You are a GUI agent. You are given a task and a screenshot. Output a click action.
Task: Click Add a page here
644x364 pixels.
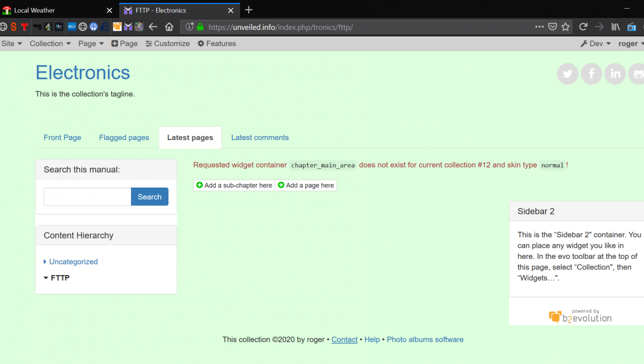tap(306, 186)
